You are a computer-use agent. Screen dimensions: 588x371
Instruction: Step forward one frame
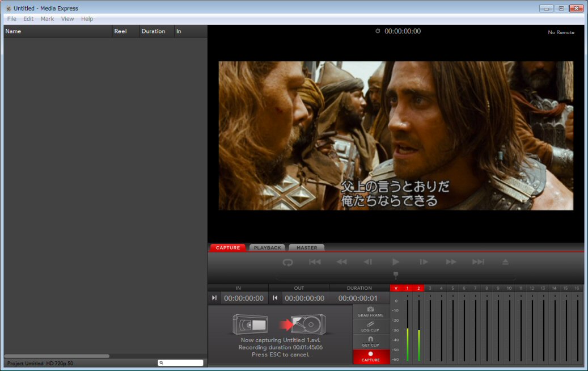point(424,262)
